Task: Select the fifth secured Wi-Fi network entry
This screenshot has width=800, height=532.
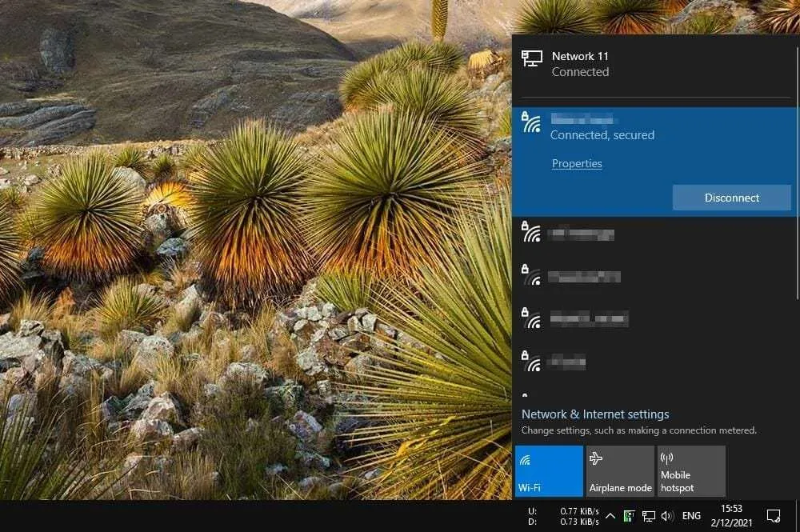Action: coord(655,362)
